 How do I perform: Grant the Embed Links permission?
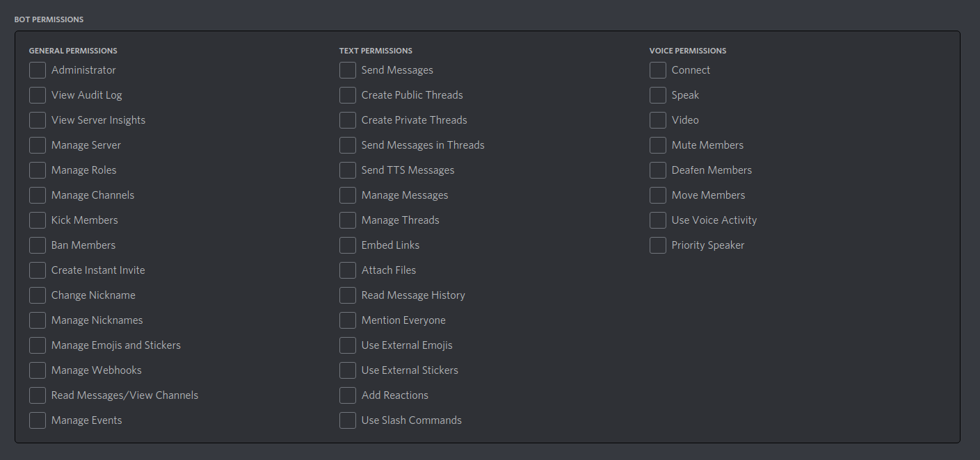click(x=347, y=245)
